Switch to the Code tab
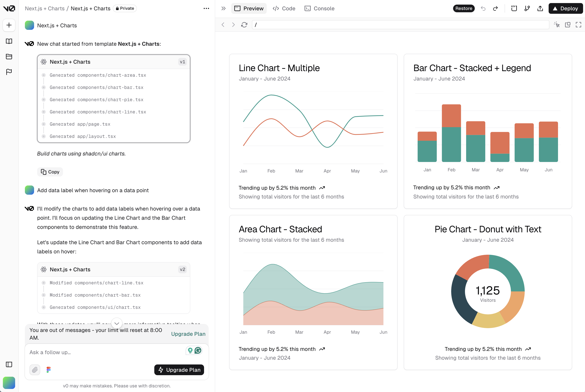The image size is (585, 392). pyautogui.click(x=284, y=8)
